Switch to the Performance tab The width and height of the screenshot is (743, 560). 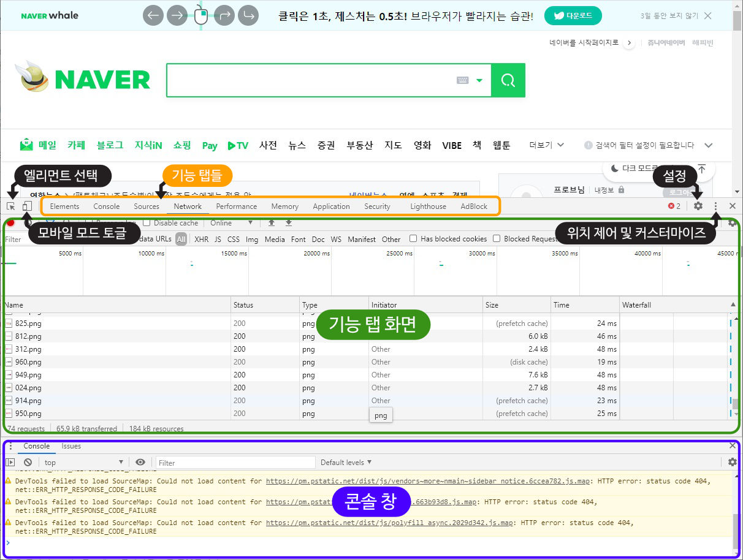point(237,206)
